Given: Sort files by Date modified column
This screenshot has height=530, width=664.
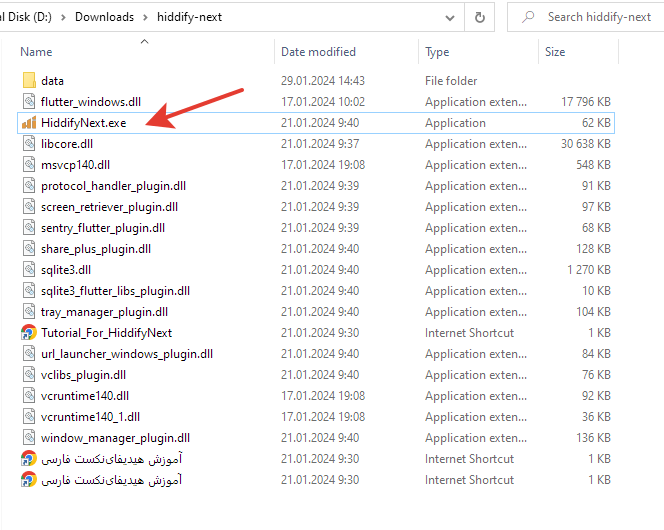Looking at the screenshot, I should (x=318, y=52).
